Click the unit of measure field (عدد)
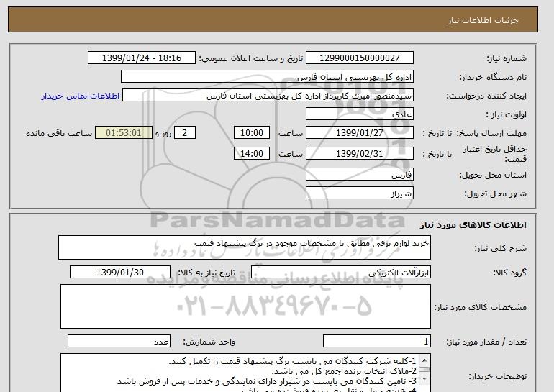Viewport: 554px width, 392px height. tap(119, 342)
